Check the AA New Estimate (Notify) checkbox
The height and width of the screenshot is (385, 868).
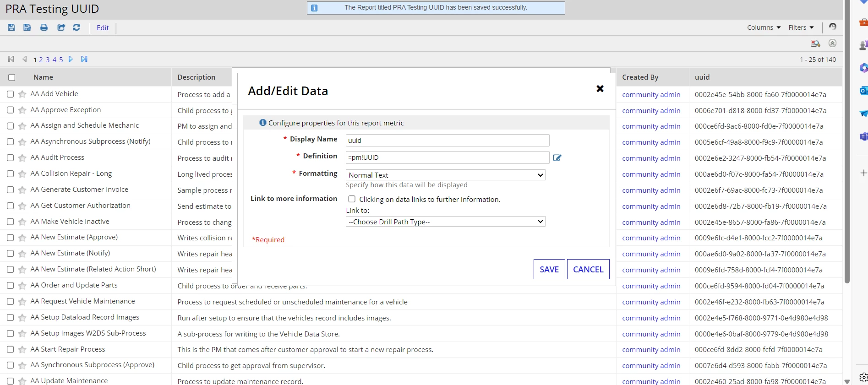[10, 254]
